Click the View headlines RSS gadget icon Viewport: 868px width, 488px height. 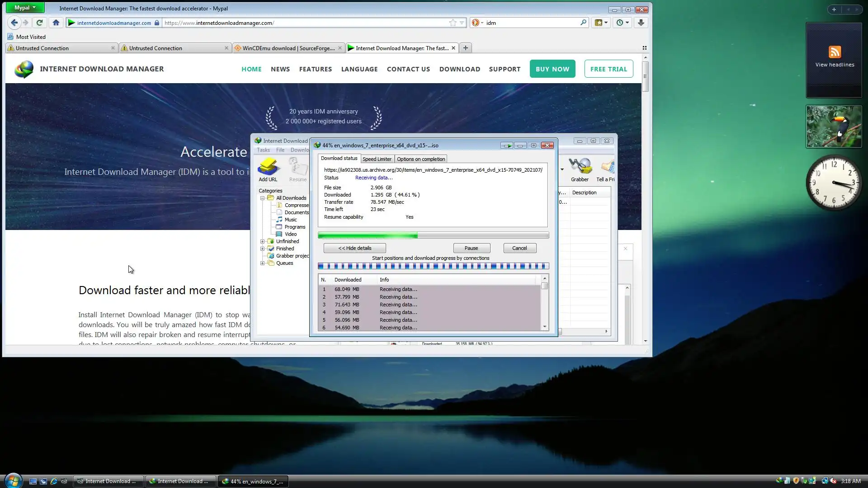[x=835, y=52]
